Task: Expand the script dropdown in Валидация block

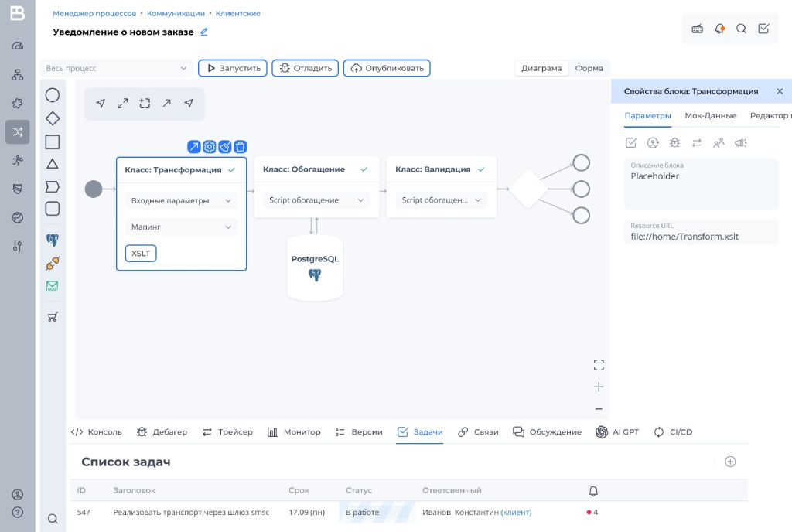Action: point(442,200)
